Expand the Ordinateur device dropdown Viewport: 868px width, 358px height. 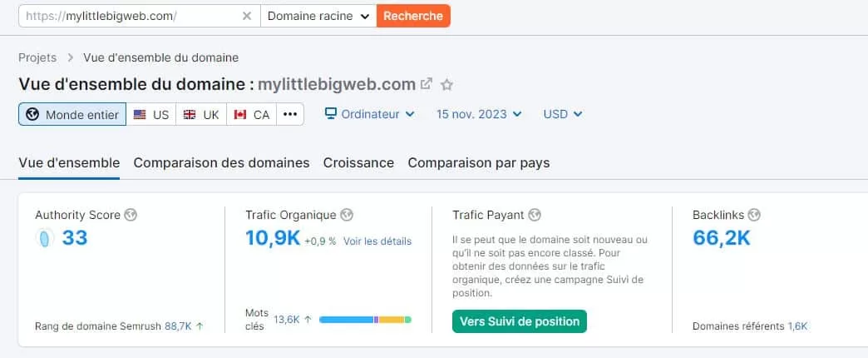[369, 114]
